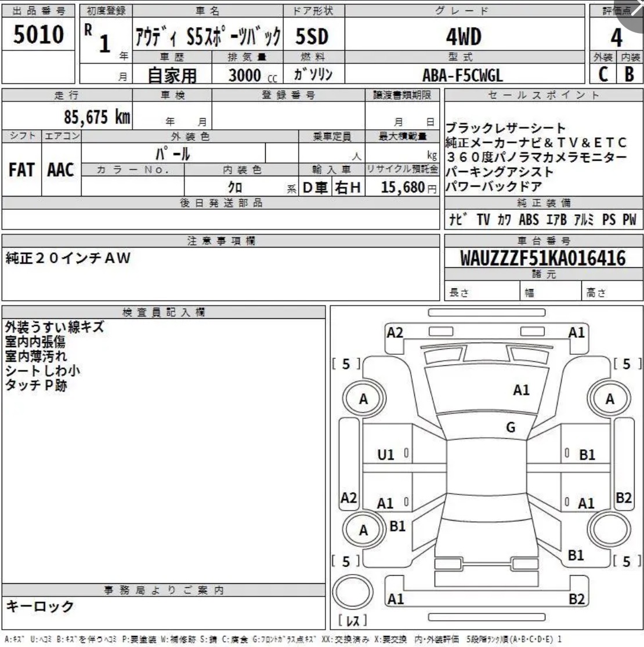Screen dimensions: 644x647
Task: Click PW equipment code
Action: coord(629,220)
